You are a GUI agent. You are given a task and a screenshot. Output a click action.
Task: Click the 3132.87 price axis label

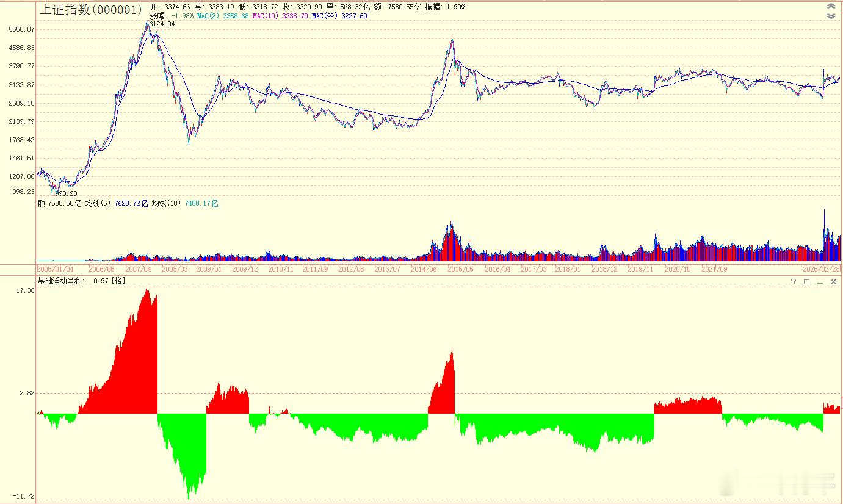(22, 85)
